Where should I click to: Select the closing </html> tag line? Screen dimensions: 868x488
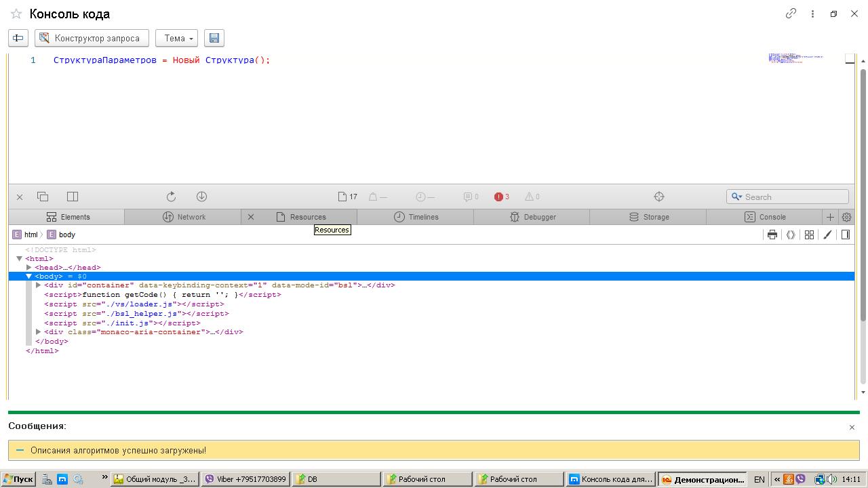coord(42,351)
